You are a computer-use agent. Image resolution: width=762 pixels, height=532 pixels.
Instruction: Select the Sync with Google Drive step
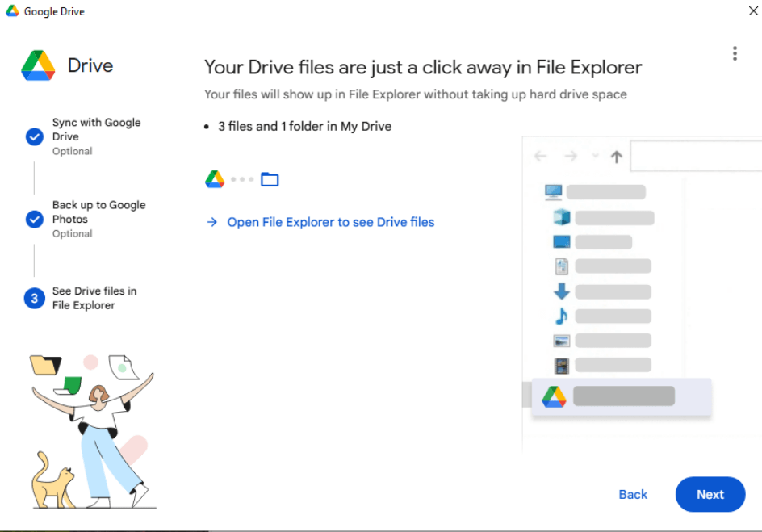click(96, 129)
